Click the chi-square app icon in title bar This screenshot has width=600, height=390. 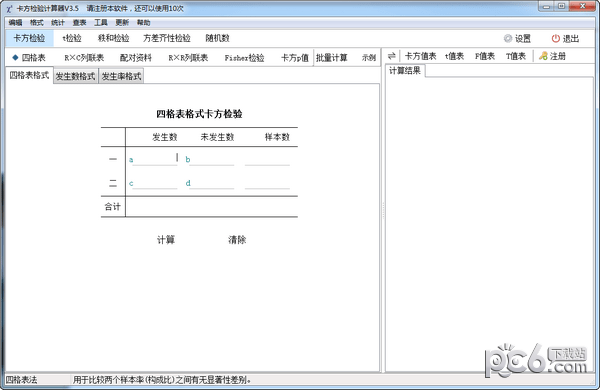point(9,9)
